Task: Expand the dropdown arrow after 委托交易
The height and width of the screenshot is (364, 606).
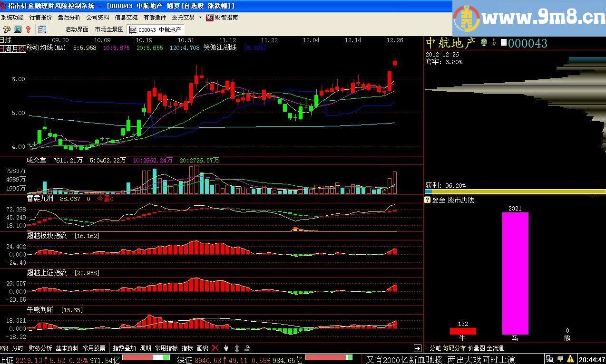Action: click(x=200, y=18)
